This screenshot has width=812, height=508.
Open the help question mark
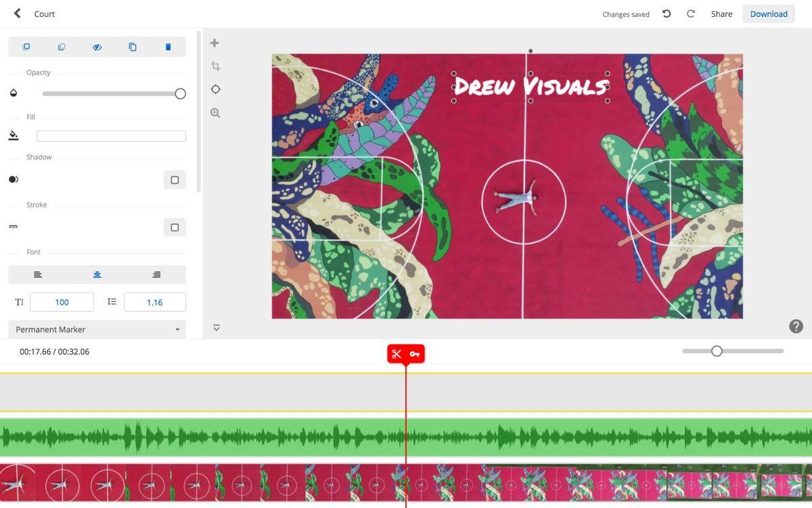796,326
